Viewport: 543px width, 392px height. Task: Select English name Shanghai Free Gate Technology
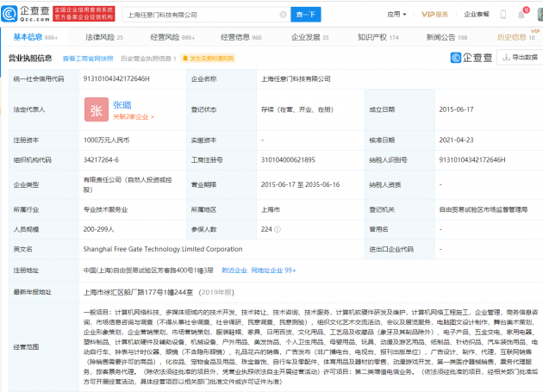coord(163,249)
